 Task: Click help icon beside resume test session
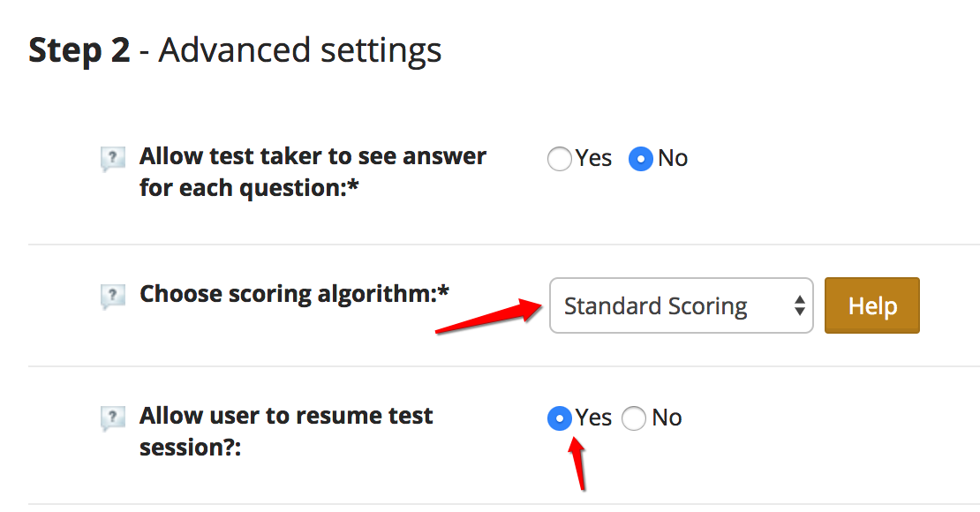[x=113, y=418]
